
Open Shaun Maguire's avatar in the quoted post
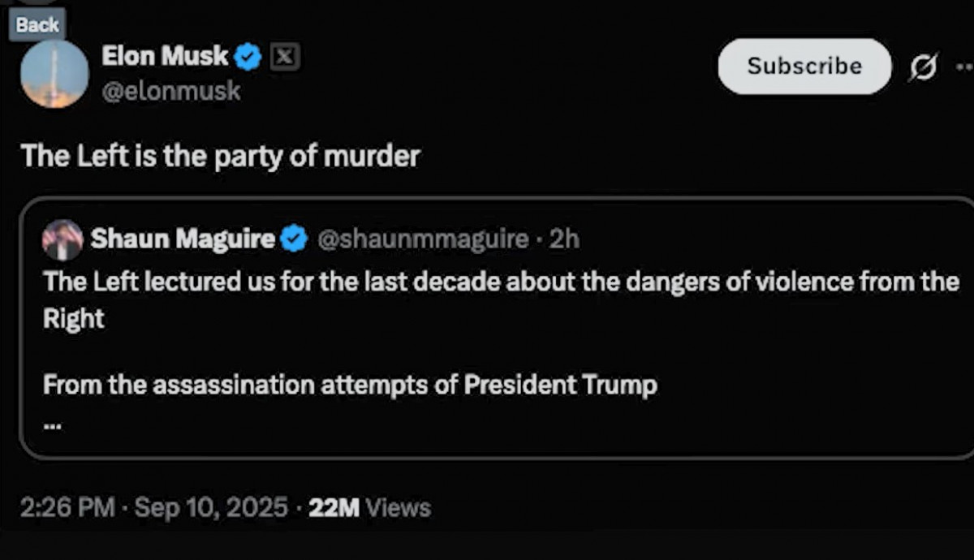click(62, 239)
